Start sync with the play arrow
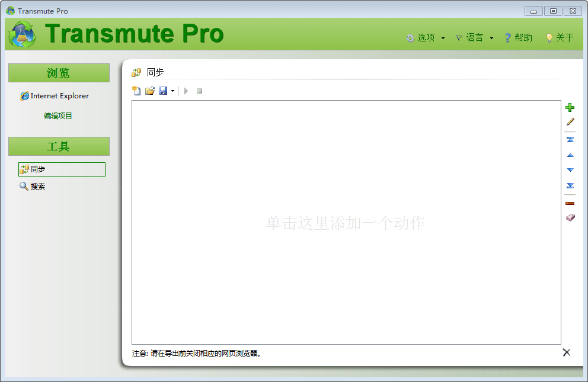Viewport: 588px width, 382px height. pyautogui.click(x=186, y=91)
